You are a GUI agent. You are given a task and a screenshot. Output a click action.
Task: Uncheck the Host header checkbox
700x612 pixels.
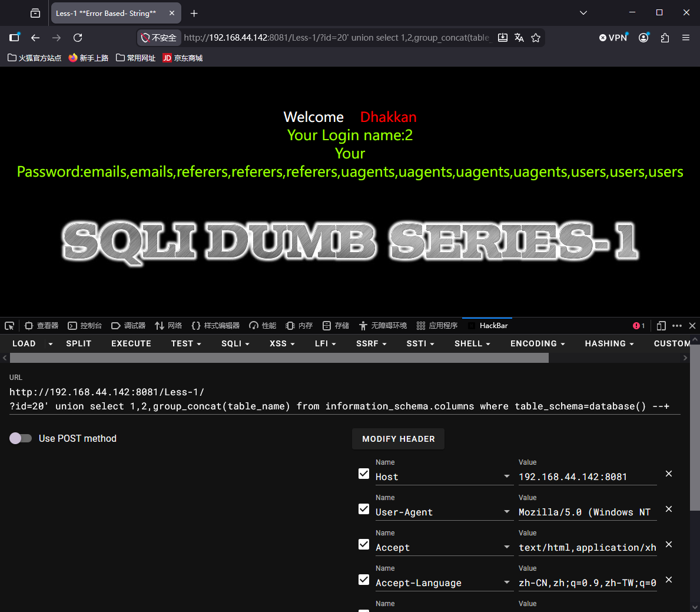tap(364, 474)
